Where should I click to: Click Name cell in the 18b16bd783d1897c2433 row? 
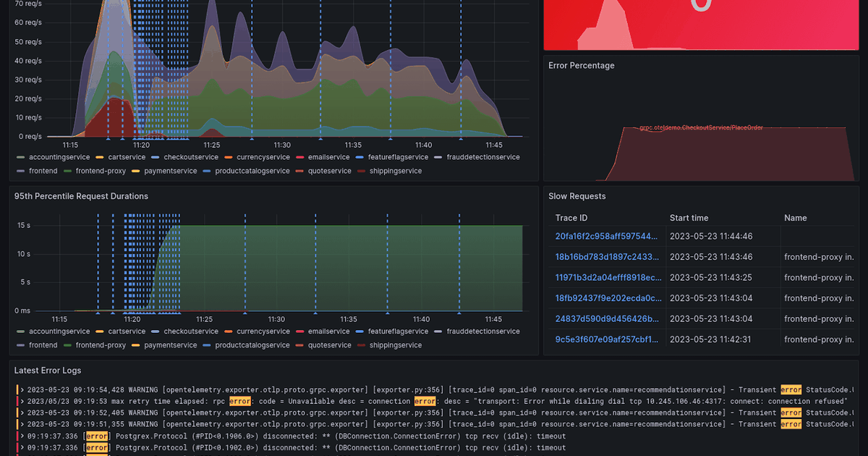(819, 256)
